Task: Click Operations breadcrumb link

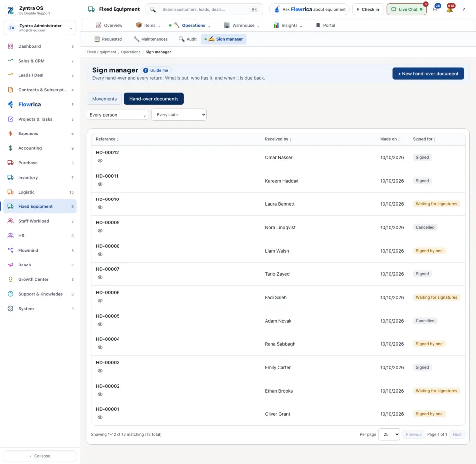Action: pos(131,52)
